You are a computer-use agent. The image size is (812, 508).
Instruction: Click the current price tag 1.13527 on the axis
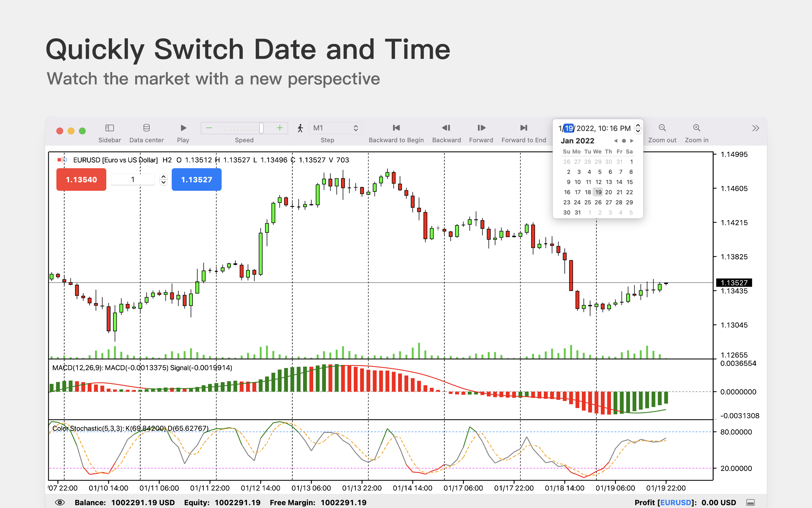tap(734, 283)
